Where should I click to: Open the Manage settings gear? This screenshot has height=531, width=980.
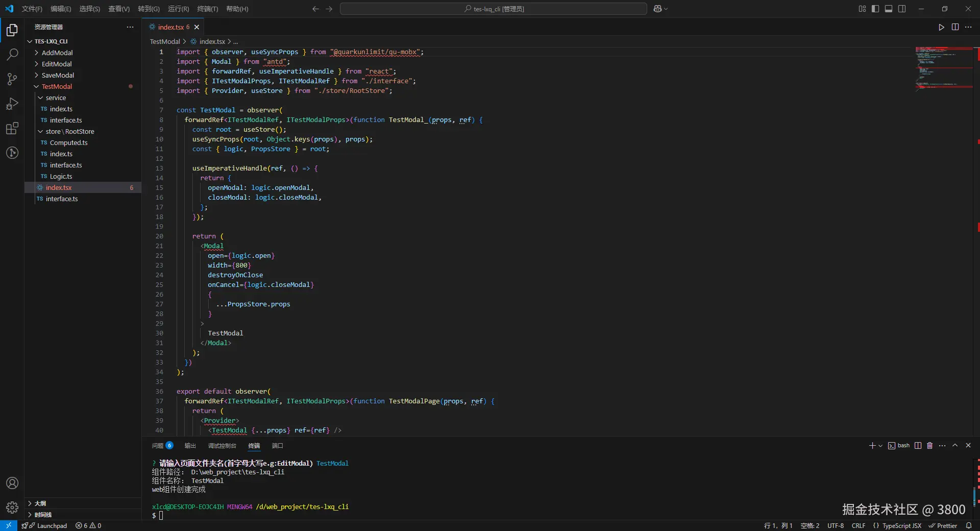(x=12, y=508)
